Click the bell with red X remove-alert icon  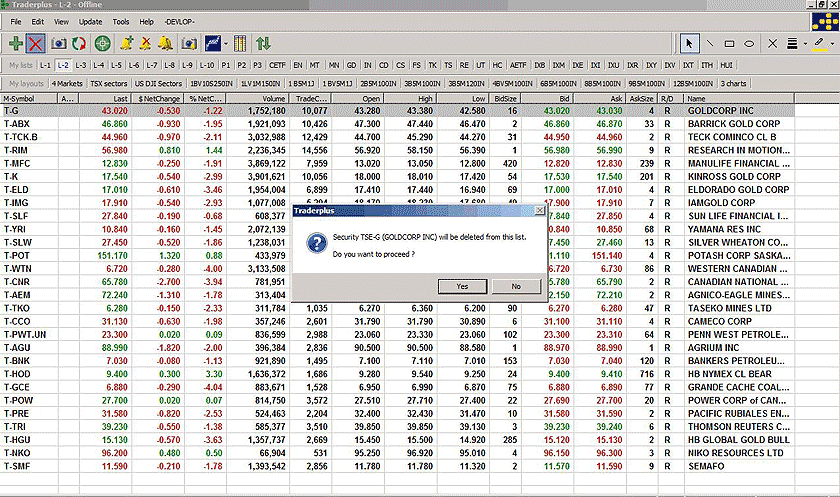145,43
